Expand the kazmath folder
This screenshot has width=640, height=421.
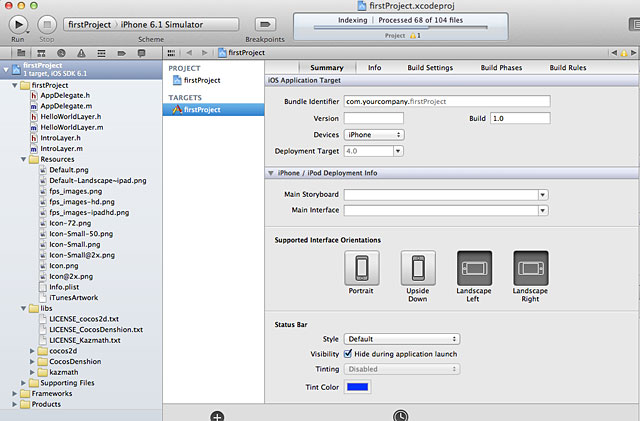click(32, 372)
